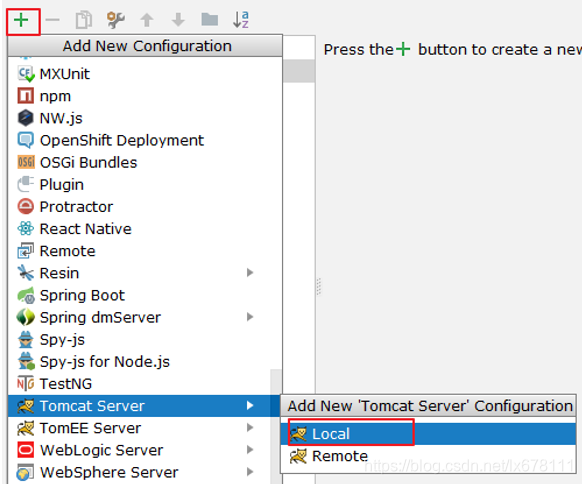Screen dimensions: 582x484
Task: Click the Copy Configuration icon
Action: click(84, 20)
